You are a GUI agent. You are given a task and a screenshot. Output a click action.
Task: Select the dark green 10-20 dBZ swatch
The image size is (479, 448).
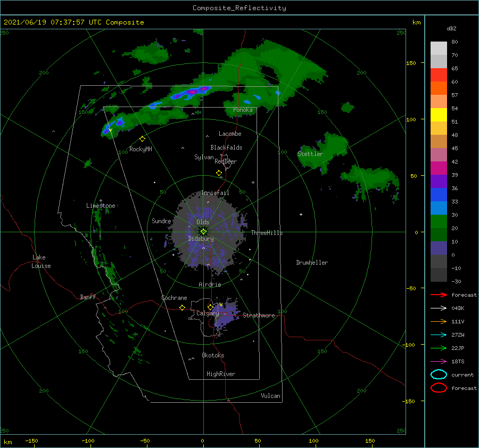tap(439, 235)
